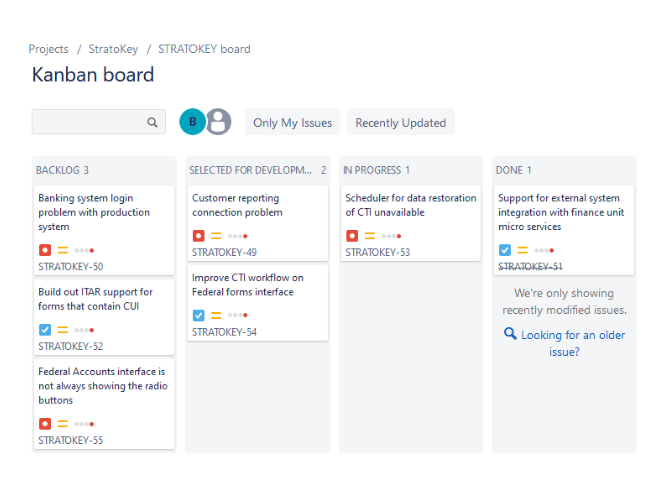
Task: Click the BACKLOG 3 column header
Action: (62, 170)
